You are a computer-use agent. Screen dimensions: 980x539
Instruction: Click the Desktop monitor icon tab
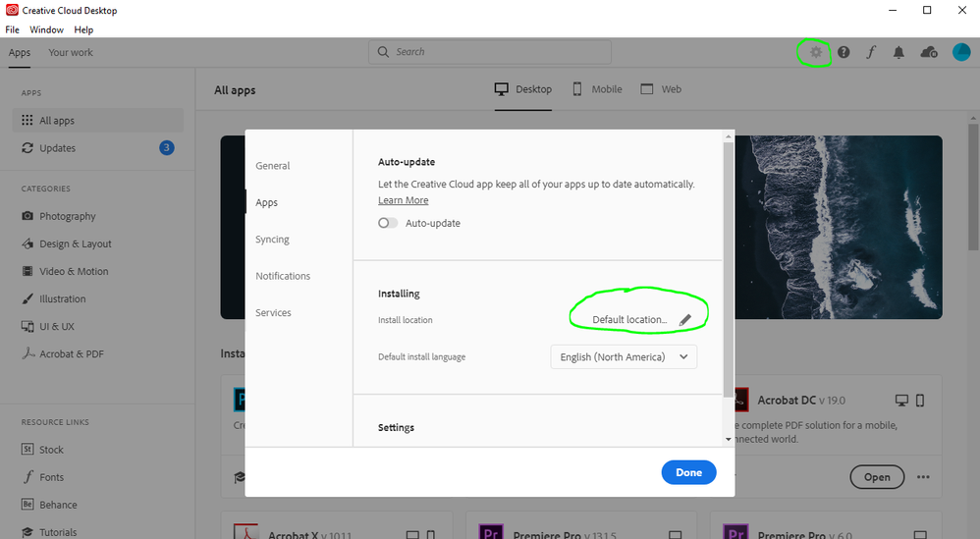coord(501,89)
